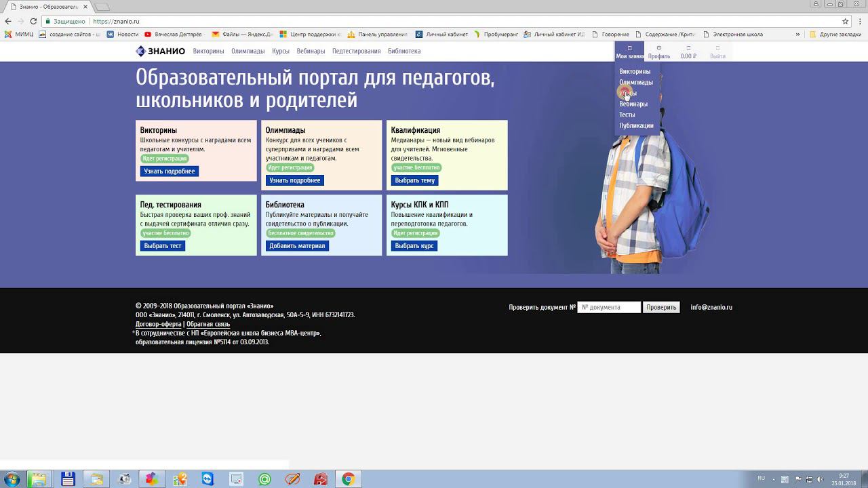The height and width of the screenshot is (488, 868).
Task: Expand the bookmarks overflow chevron
Action: click(x=798, y=34)
